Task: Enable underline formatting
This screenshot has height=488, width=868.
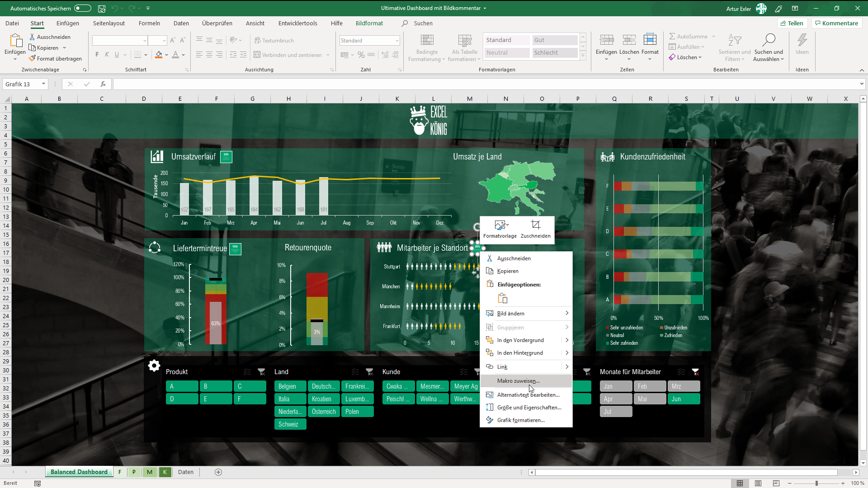Action: (x=117, y=54)
